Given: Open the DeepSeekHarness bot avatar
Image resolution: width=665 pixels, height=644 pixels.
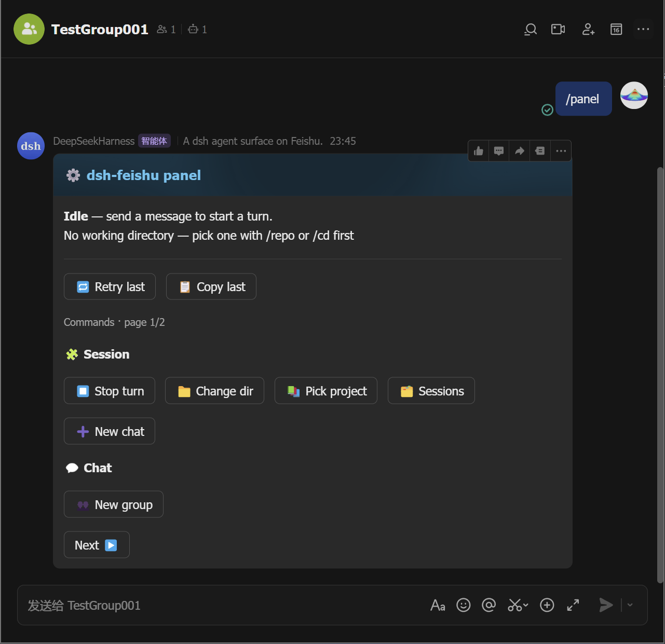Looking at the screenshot, I should 31,146.
